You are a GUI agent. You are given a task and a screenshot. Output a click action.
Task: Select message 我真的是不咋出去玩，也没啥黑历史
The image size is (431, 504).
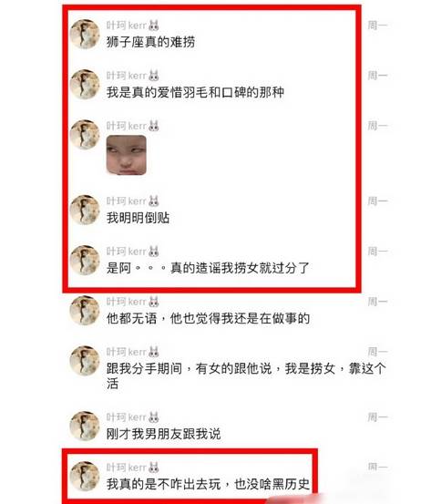[208, 484]
